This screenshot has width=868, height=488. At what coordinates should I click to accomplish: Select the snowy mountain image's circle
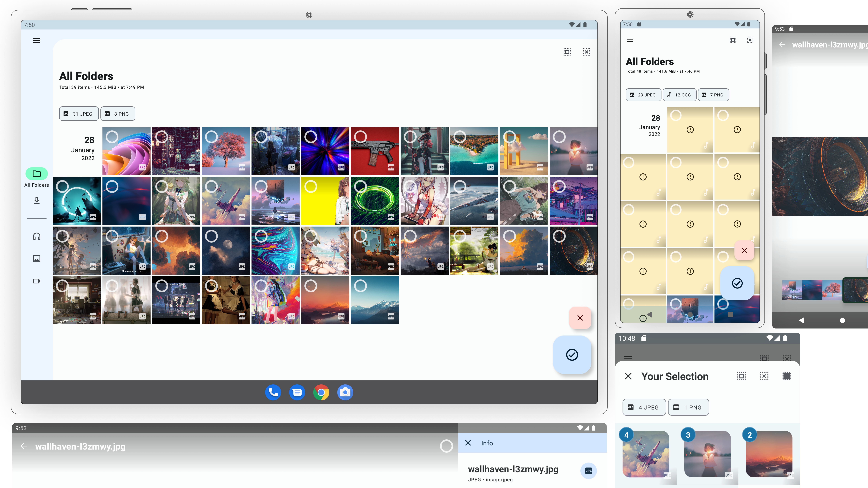point(361,286)
